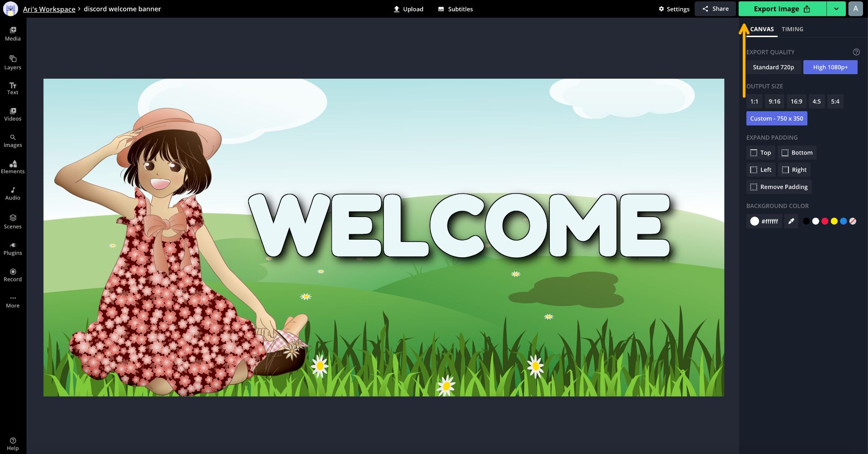The width and height of the screenshot is (868, 454).
Task: Switch to the Canvas tab
Action: coord(762,29)
